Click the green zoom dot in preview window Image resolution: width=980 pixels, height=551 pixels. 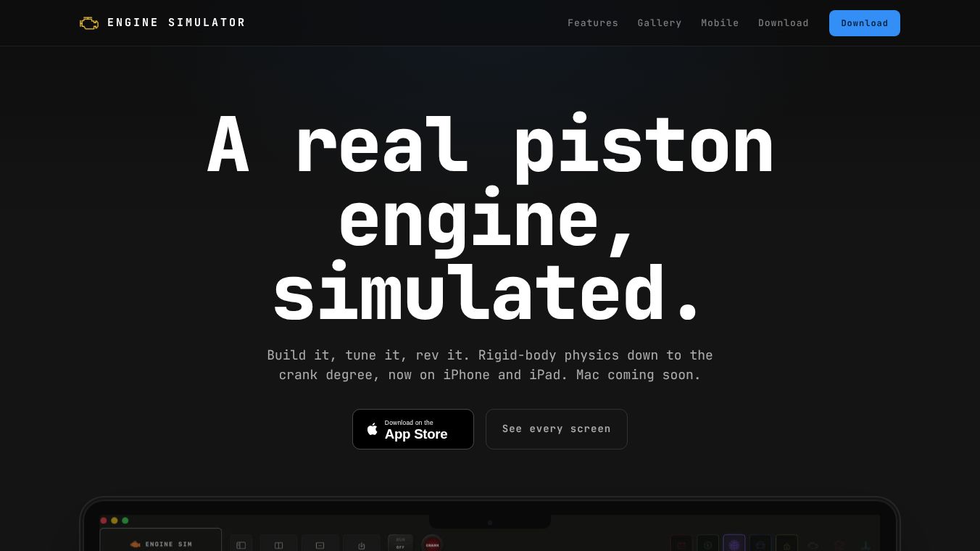click(x=125, y=521)
